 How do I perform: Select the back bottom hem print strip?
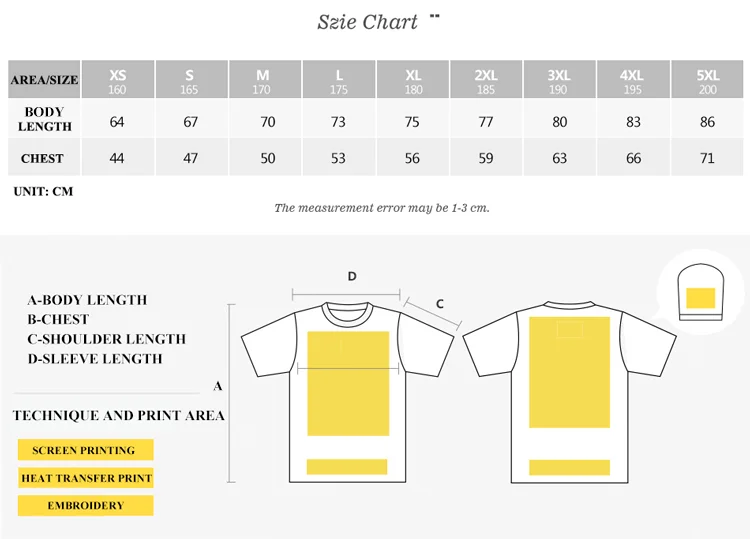point(569,467)
